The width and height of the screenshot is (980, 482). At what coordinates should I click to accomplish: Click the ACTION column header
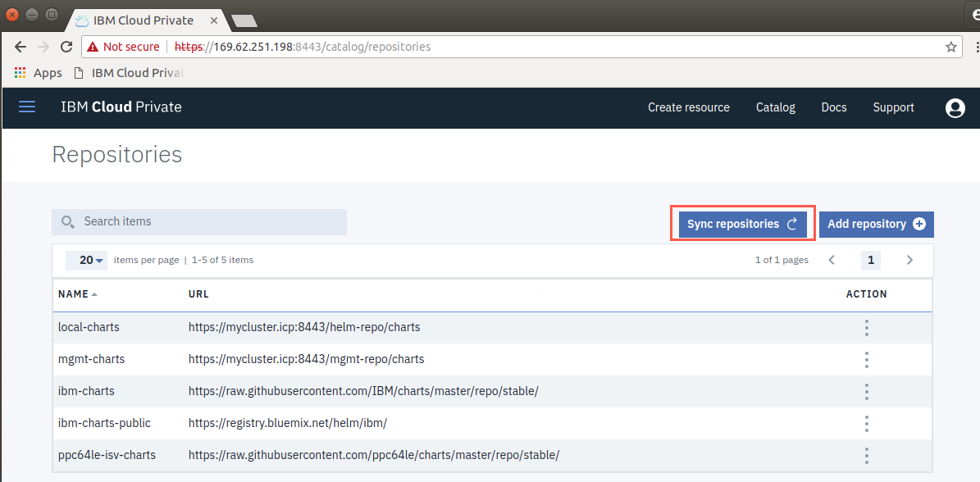866,294
